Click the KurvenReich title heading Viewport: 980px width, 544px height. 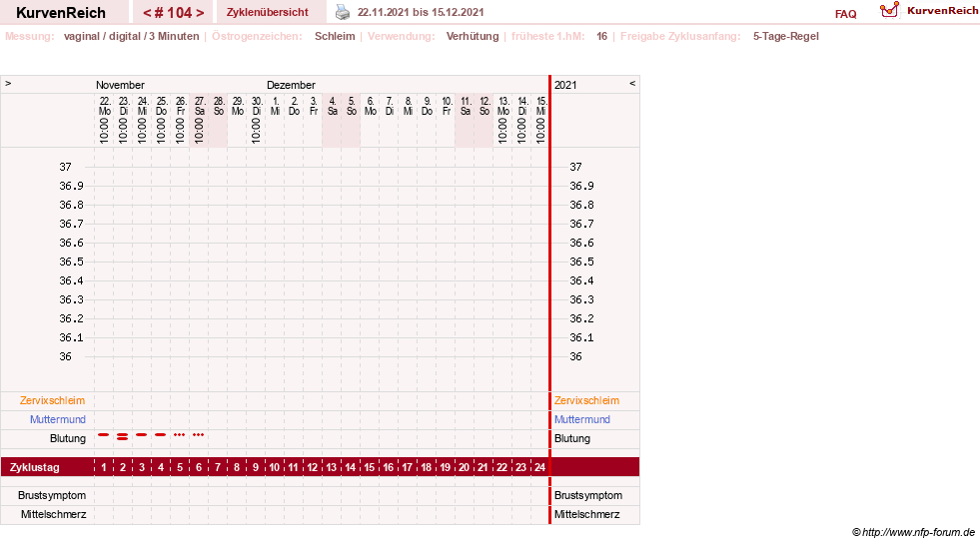(61, 13)
